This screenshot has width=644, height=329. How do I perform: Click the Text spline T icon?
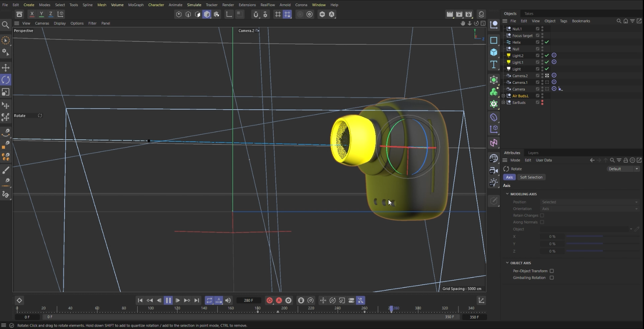(494, 64)
